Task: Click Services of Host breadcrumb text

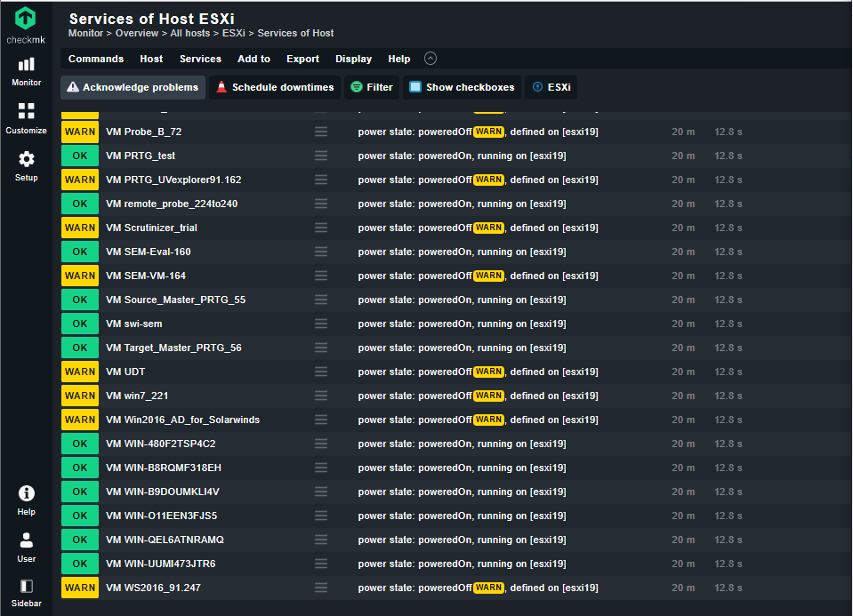Action: point(295,33)
